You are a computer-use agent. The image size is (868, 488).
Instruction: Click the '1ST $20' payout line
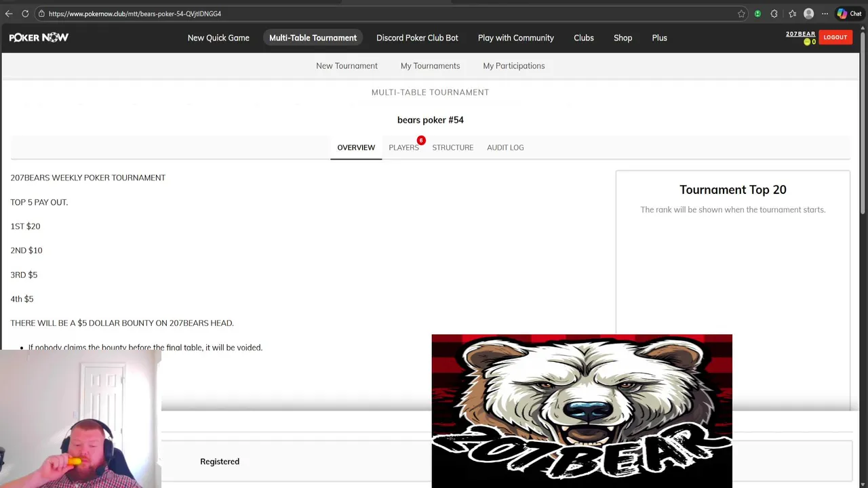point(25,226)
